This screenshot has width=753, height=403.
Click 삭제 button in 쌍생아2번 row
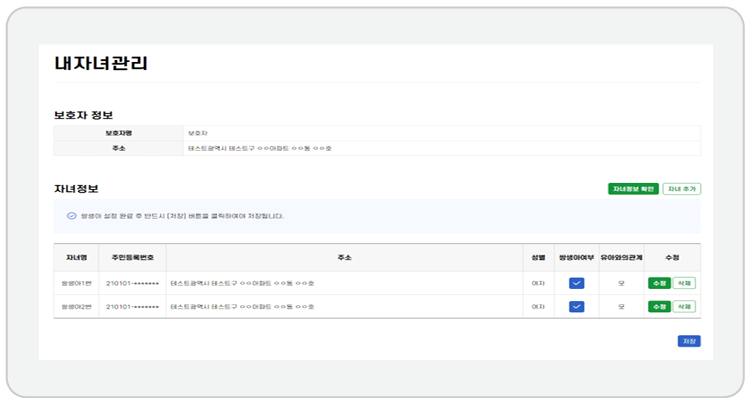tap(684, 306)
